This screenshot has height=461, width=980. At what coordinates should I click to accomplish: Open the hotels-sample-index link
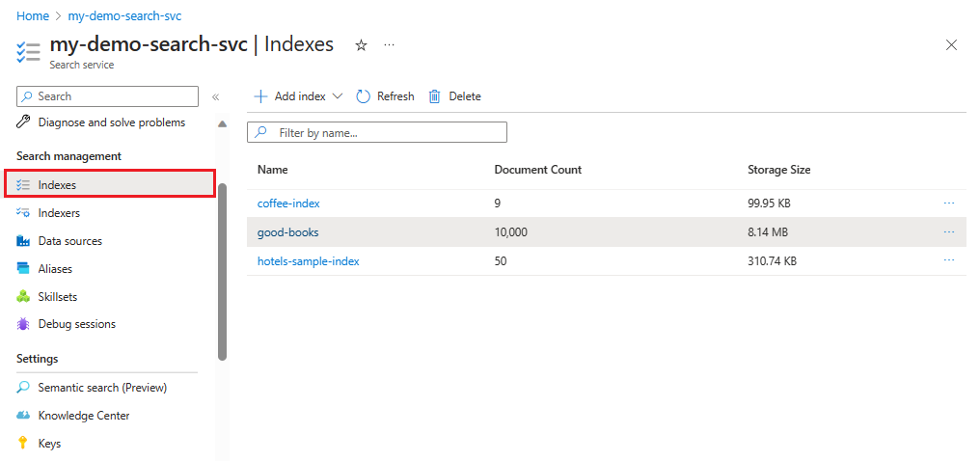point(308,261)
